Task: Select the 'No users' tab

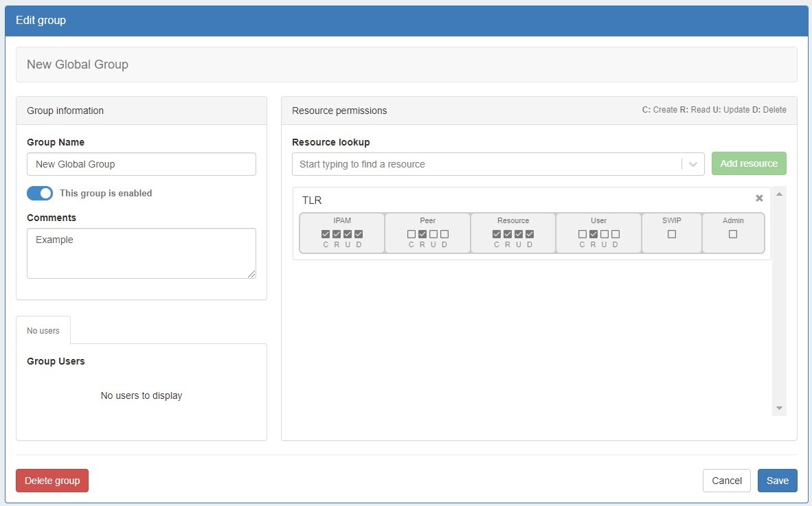Action: coord(43,331)
